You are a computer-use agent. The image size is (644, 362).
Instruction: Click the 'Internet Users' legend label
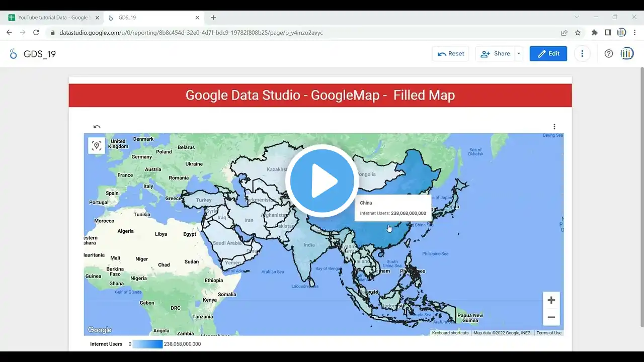(x=106, y=344)
